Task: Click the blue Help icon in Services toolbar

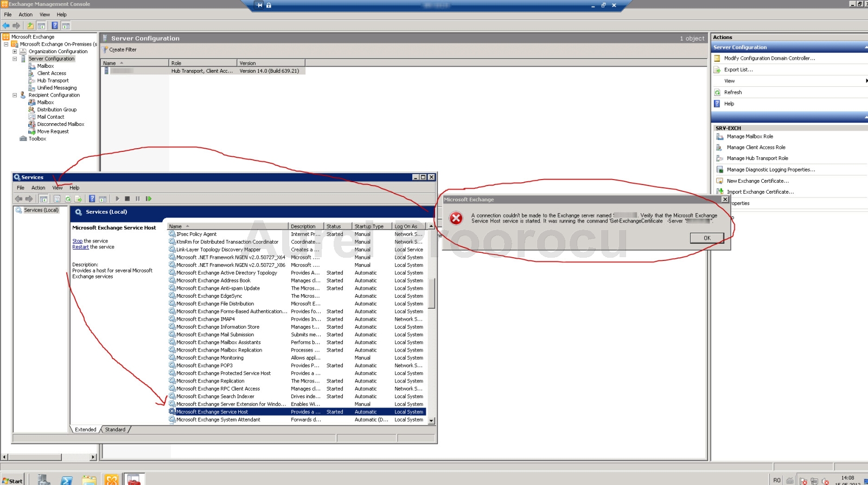Action: pyautogui.click(x=92, y=199)
